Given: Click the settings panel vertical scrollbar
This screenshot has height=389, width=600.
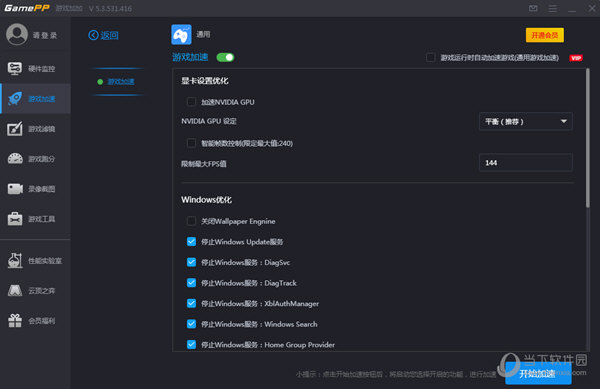Looking at the screenshot, I should [x=587, y=138].
